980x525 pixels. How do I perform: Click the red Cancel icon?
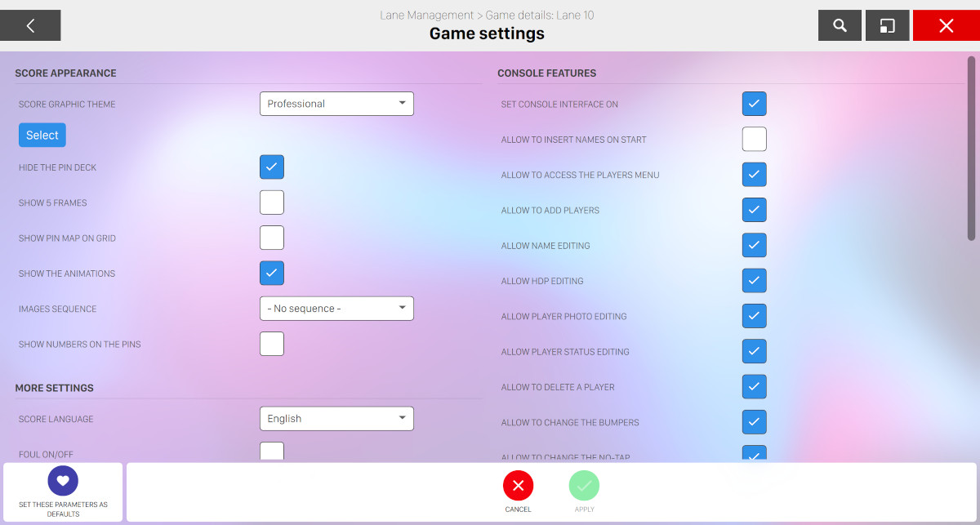click(518, 486)
